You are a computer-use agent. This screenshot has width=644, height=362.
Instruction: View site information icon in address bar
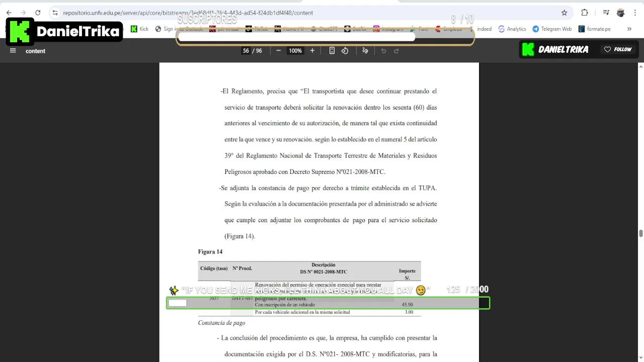coord(55,13)
